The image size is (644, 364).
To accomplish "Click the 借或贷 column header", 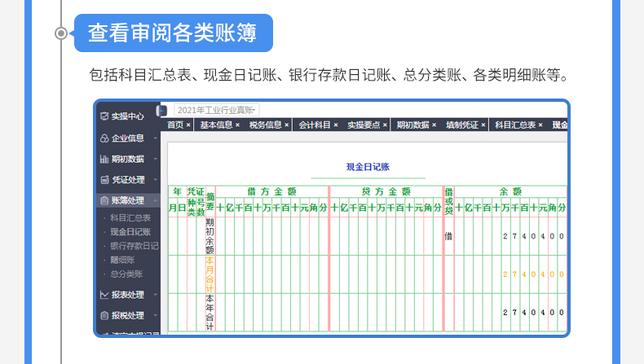I will click(448, 201).
